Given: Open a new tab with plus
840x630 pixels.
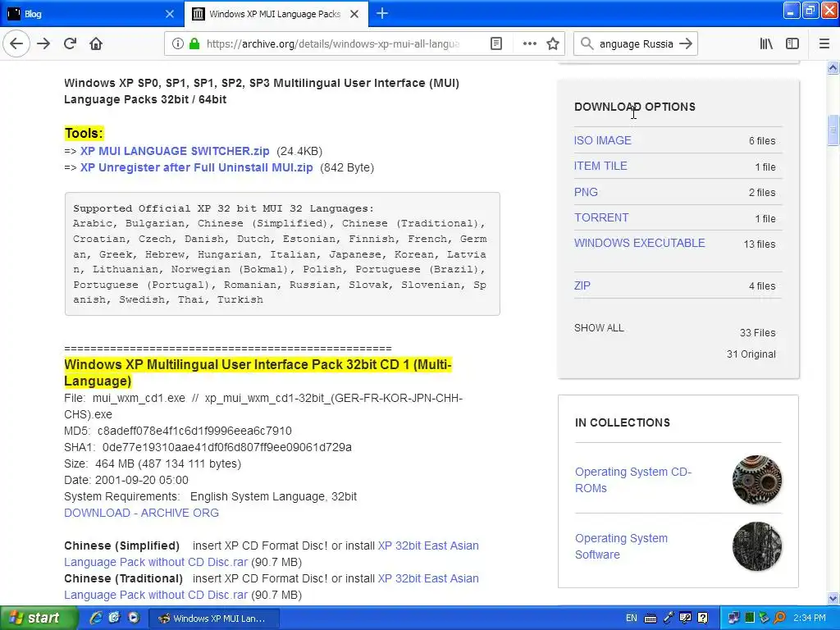Looking at the screenshot, I should [382, 13].
